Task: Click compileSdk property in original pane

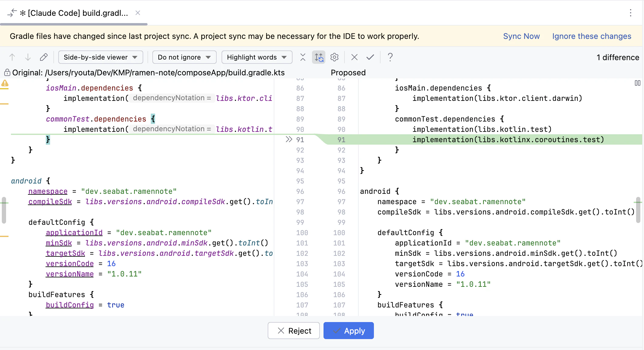Action: coord(50,202)
